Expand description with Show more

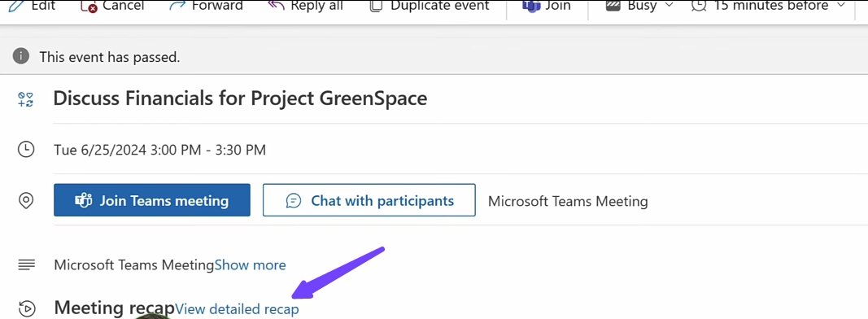[x=251, y=265]
